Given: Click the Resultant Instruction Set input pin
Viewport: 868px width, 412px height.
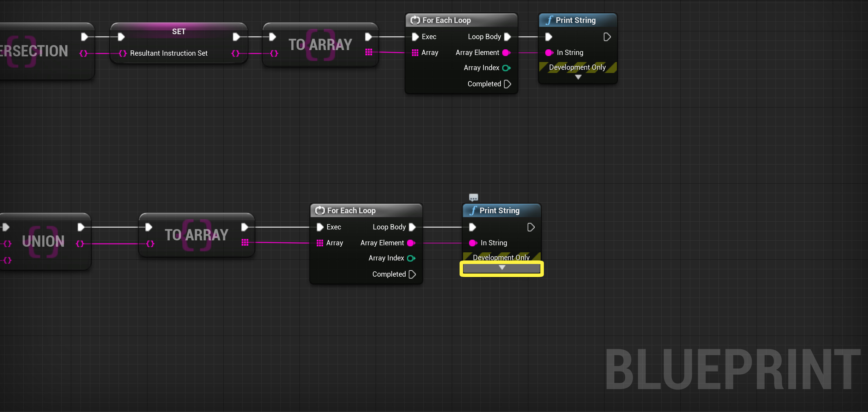Looking at the screenshot, I should 122,54.
